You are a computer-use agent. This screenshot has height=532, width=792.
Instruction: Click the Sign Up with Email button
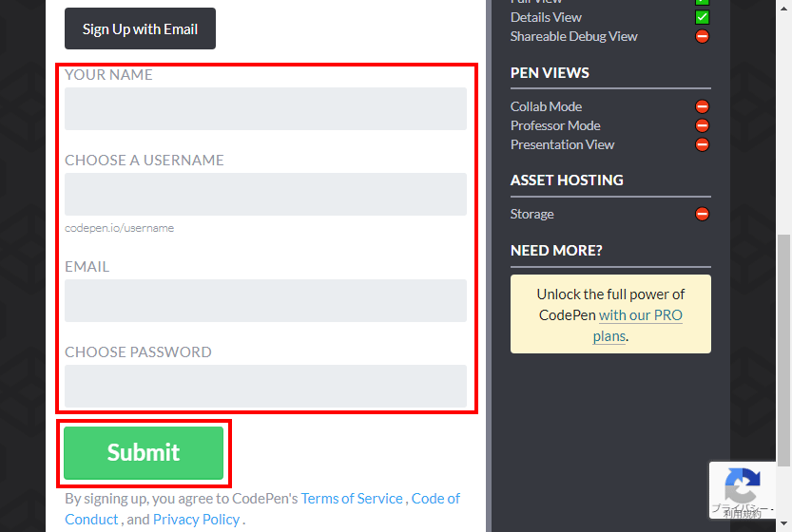click(x=140, y=28)
